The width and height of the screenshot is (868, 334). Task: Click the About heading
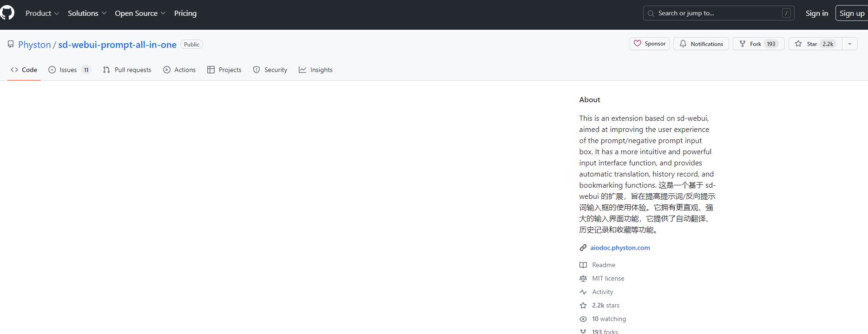click(x=590, y=100)
